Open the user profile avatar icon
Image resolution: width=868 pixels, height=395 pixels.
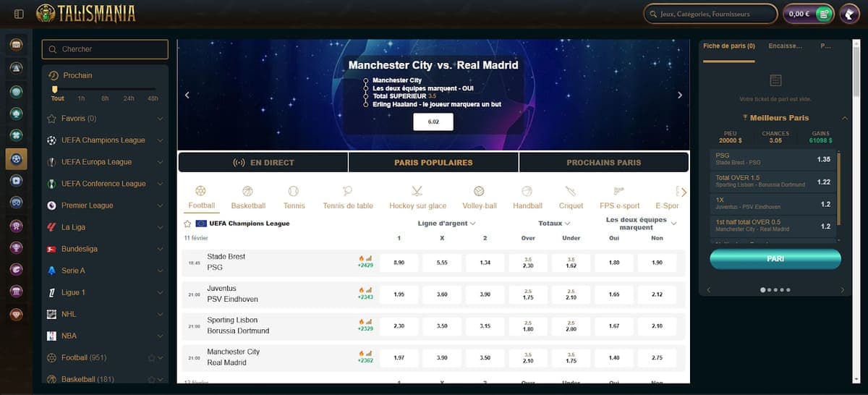pos(848,14)
